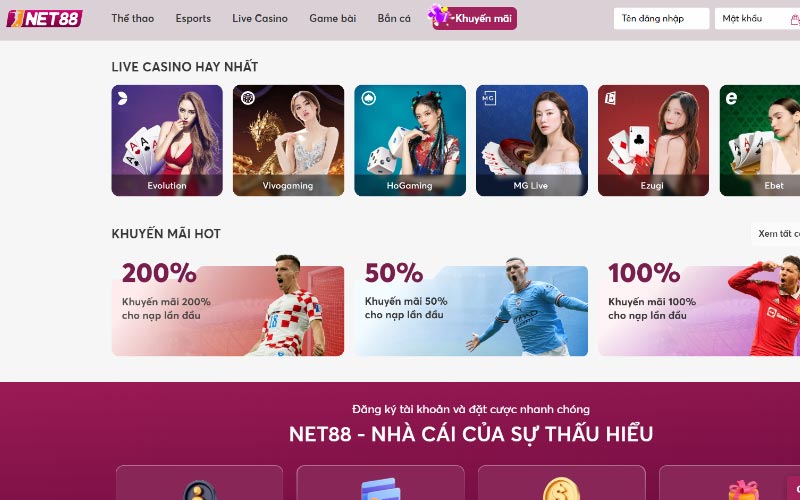The height and width of the screenshot is (500, 800).
Task: Focus the Mật khẩu password field
Action: 757,18
